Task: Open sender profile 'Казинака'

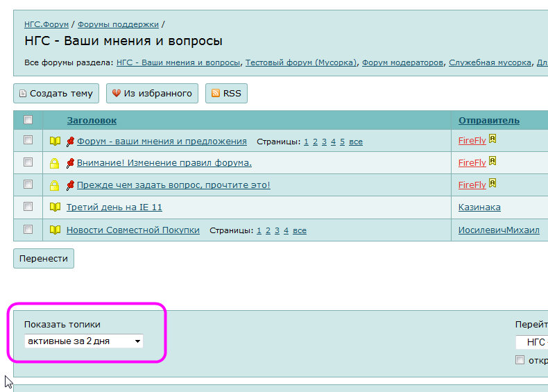Action: tap(479, 207)
